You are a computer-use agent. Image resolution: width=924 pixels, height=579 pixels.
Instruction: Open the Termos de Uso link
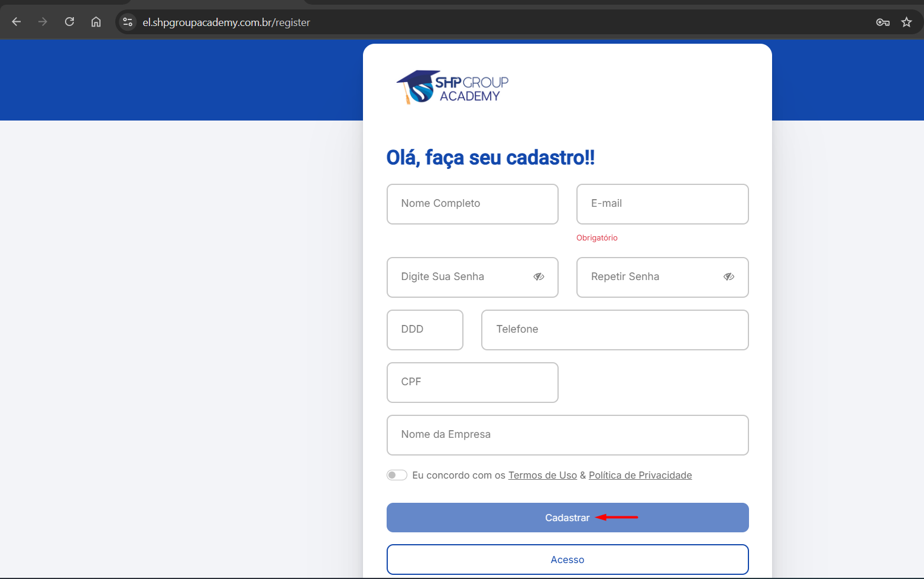tap(542, 475)
